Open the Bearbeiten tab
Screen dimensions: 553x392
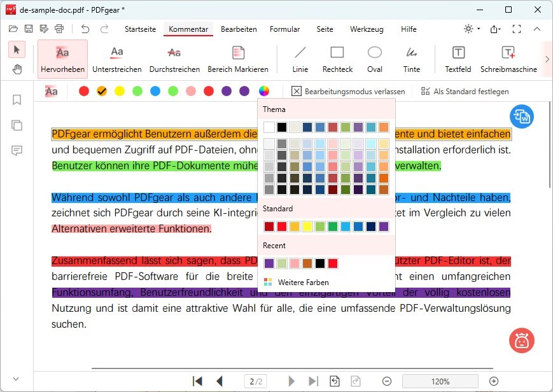(x=239, y=29)
